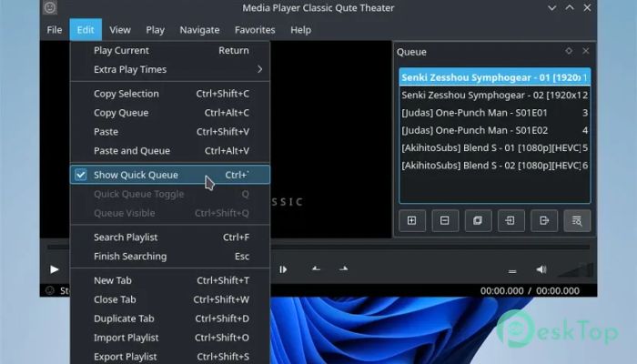Choose Export Playlist menu entry

[x=170, y=357]
